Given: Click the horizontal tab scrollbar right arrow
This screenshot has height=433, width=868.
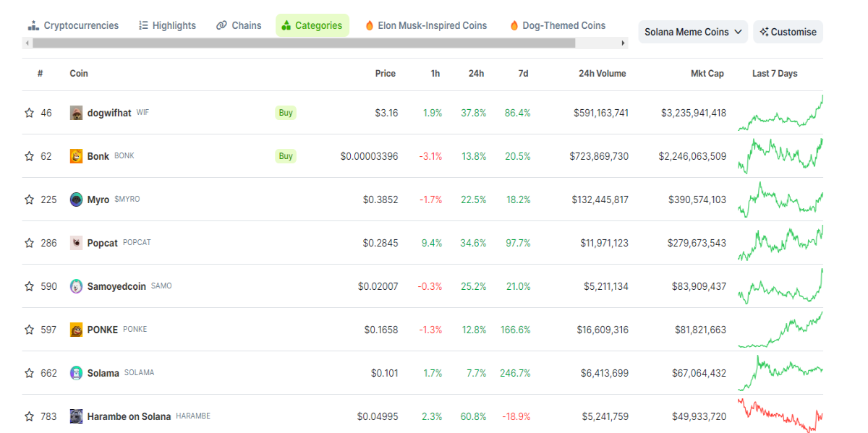Looking at the screenshot, I should coord(623,43).
